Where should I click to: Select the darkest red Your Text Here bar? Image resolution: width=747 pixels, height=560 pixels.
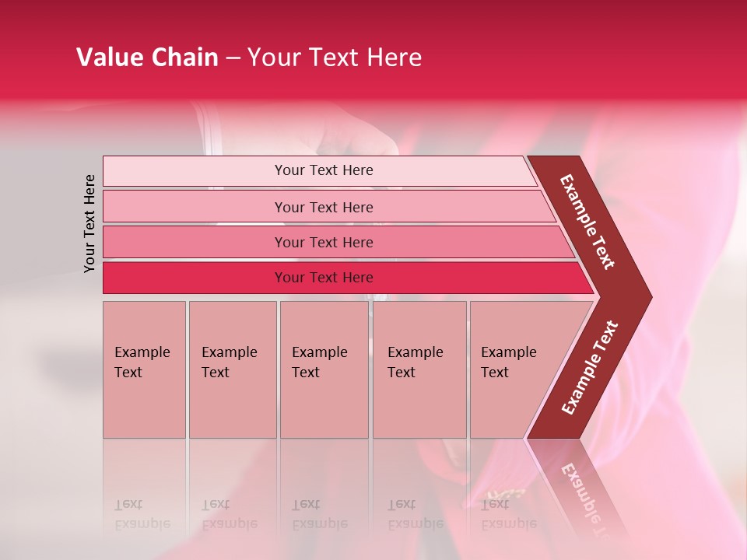click(x=349, y=278)
